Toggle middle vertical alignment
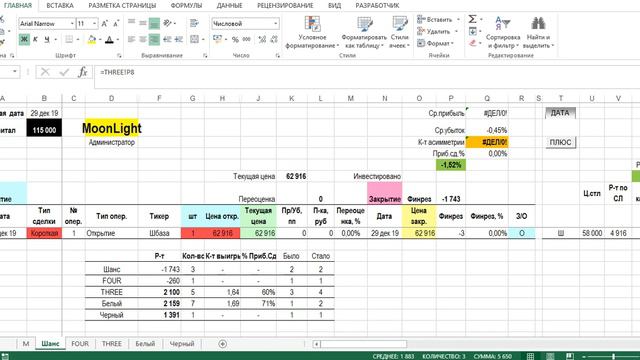The height and width of the screenshot is (360, 640). click(142, 23)
